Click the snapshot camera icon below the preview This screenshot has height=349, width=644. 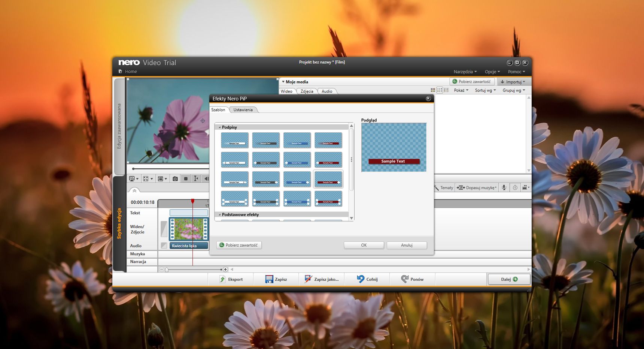pyautogui.click(x=175, y=179)
